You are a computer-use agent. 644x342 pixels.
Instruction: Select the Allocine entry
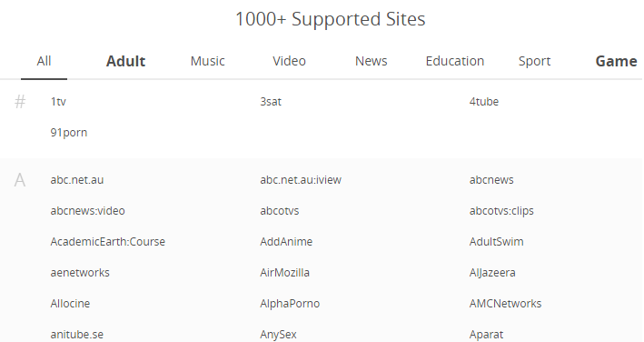(x=70, y=304)
